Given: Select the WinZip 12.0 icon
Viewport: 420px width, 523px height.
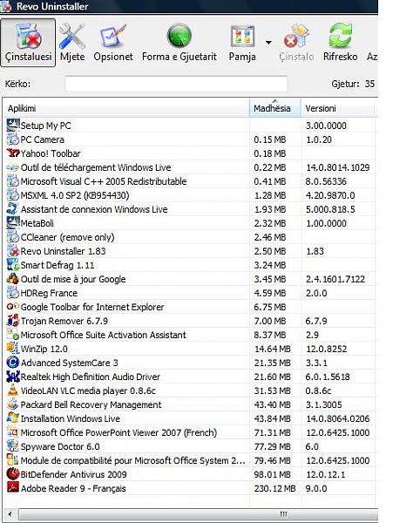Looking at the screenshot, I should click(13, 349).
